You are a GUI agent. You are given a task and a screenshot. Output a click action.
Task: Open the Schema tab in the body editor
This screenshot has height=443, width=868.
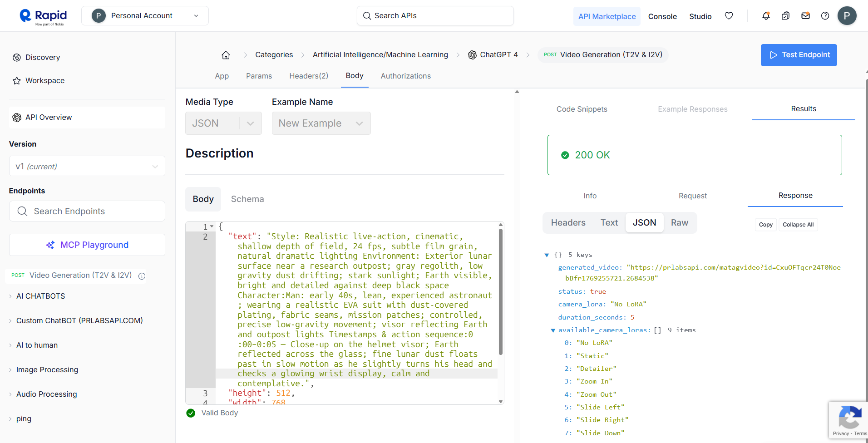point(247,199)
